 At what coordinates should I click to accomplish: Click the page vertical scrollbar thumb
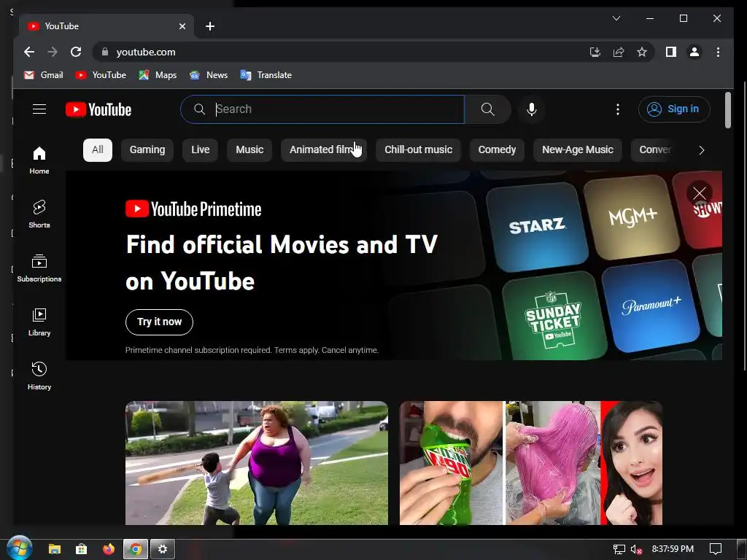tap(728, 110)
